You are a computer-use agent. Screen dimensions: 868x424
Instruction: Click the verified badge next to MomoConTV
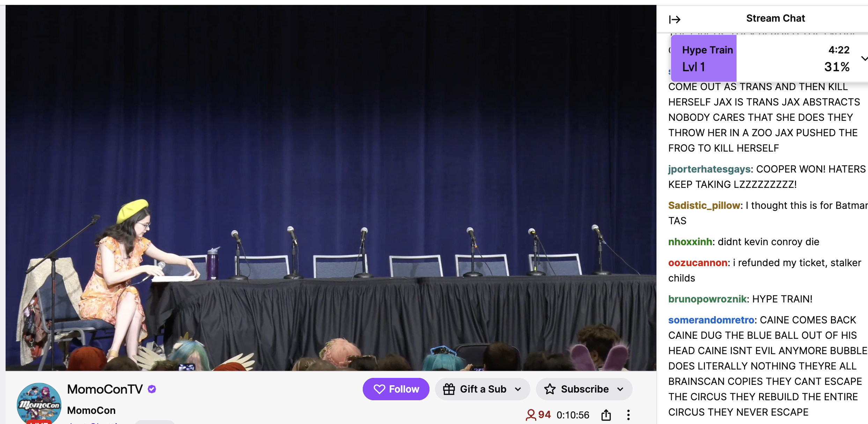(x=152, y=389)
